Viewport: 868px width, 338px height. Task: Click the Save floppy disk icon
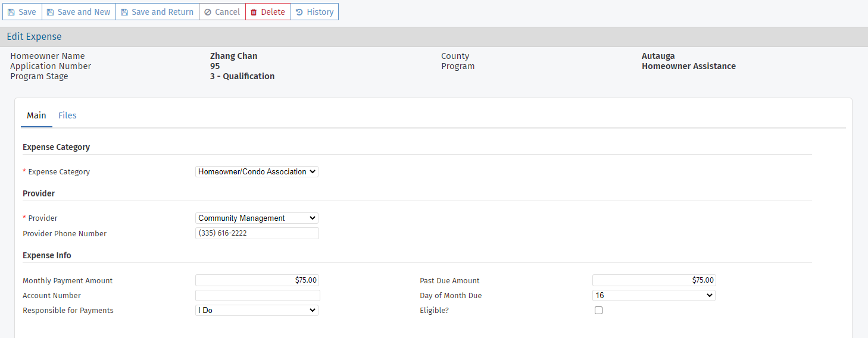[11, 12]
